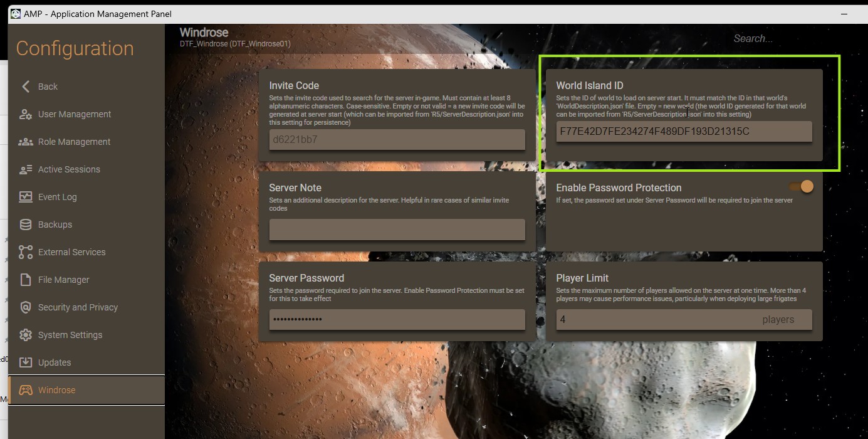Click the Event Log chart icon
The height and width of the screenshot is (439, 868).
click(26, 197)
